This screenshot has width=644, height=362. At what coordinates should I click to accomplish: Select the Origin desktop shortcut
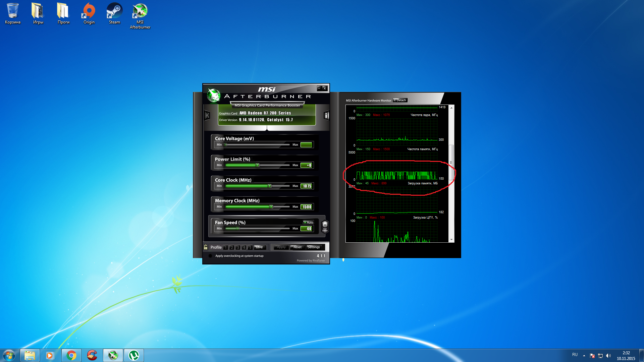point(89,13)
